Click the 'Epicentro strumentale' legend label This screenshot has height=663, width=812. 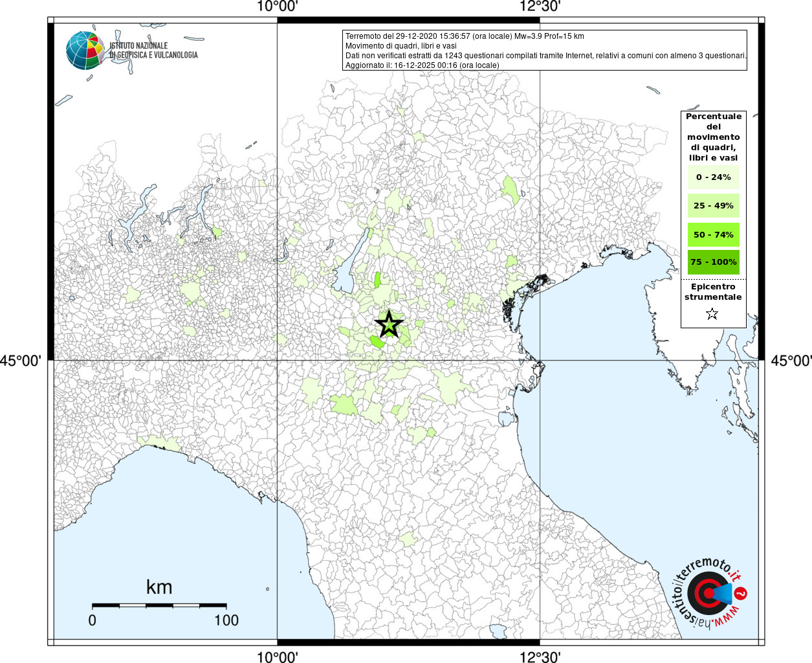[713, 292]
